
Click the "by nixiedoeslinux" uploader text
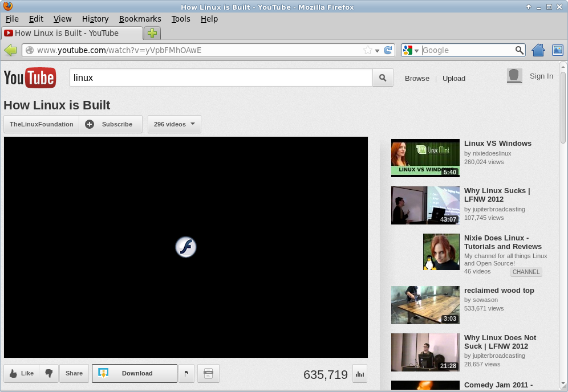(x=488, y=153)
